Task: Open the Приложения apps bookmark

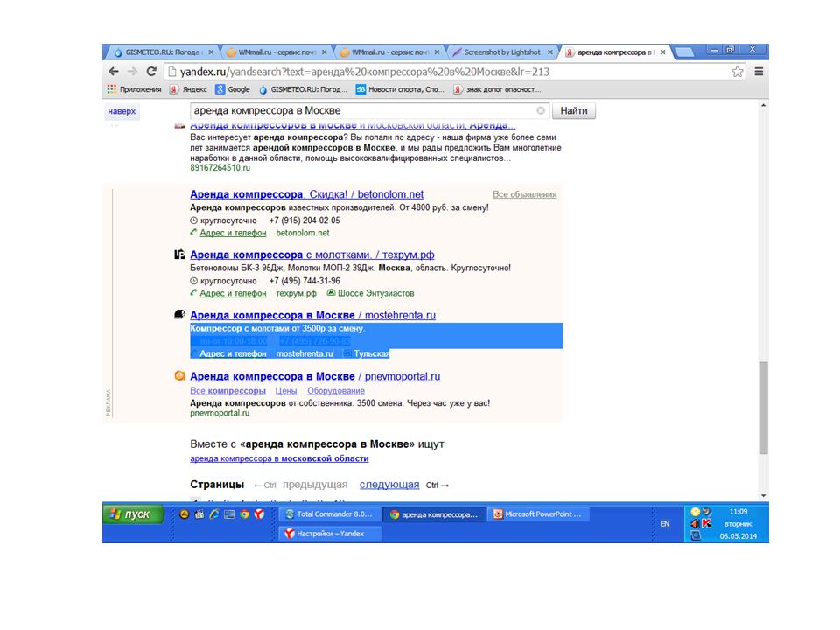Action: coord(135,89)
